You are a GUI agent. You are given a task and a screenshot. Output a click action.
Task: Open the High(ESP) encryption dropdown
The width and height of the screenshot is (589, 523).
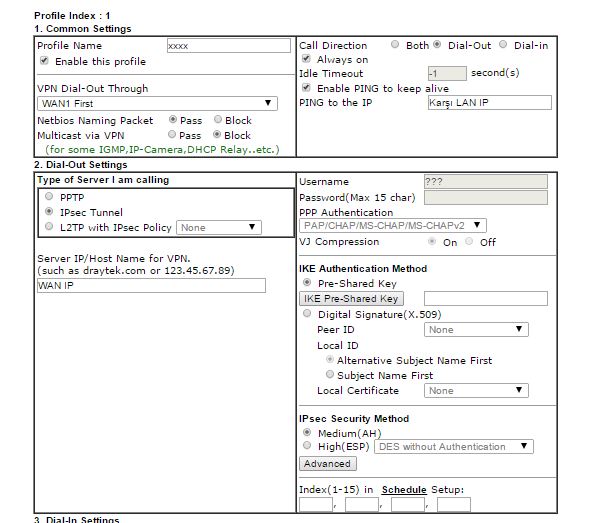point(453,446)
